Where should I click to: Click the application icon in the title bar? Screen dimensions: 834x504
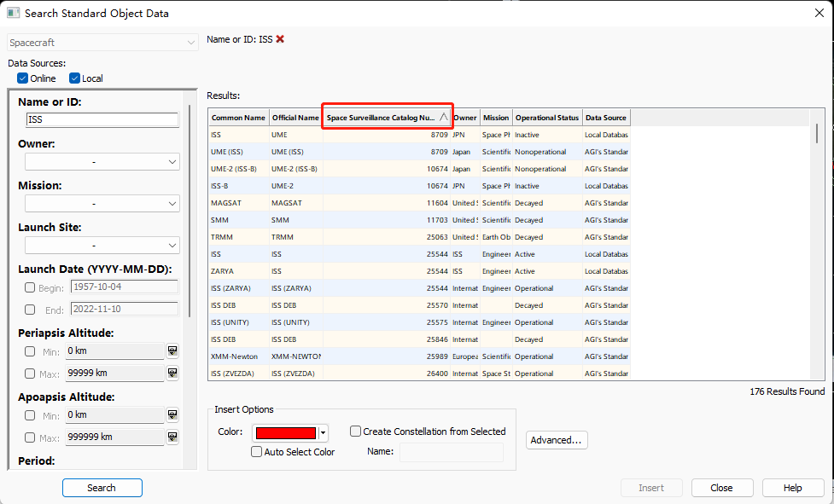pyautogui.click(x=13, y=13)
